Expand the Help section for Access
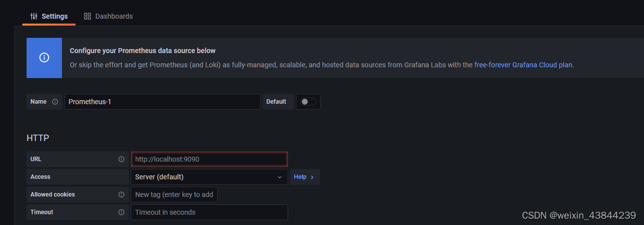This screenshot has height=225, width=644. [x=304, y=177]
